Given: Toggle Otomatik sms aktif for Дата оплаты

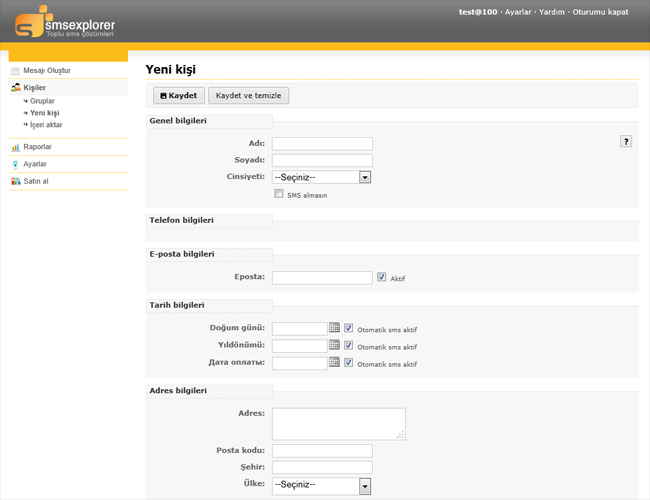Looking at the screenshot, I should pyautogui.click(x=349, y=362).
